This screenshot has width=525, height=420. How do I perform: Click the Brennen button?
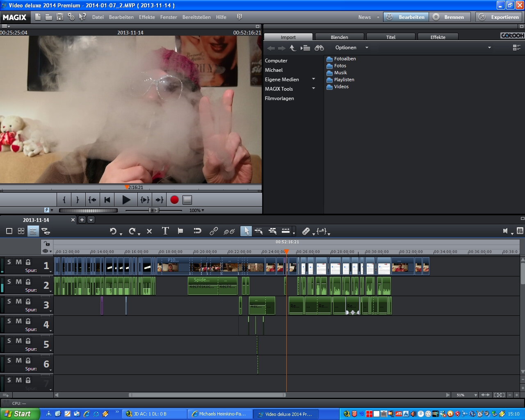tap(449, 17)
